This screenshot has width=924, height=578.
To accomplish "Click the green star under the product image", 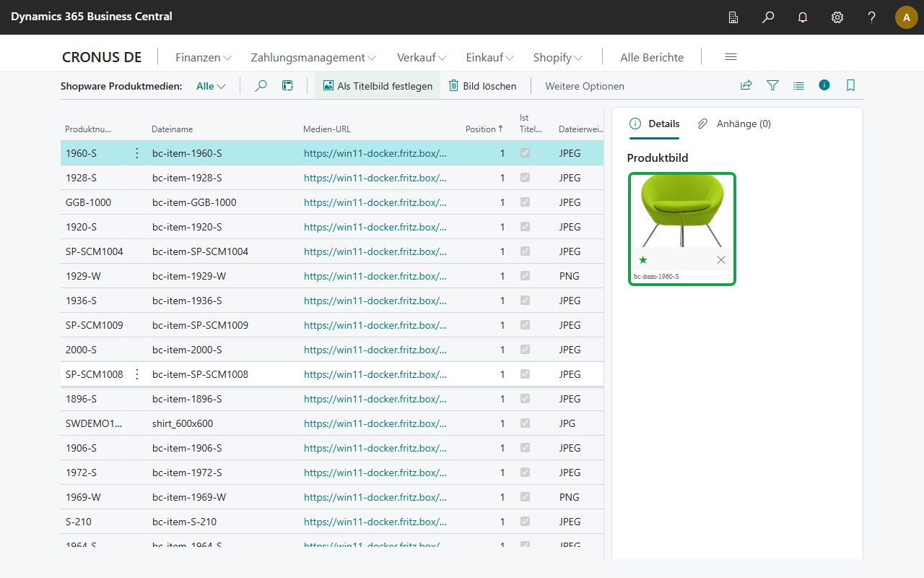I will [642, 260].
